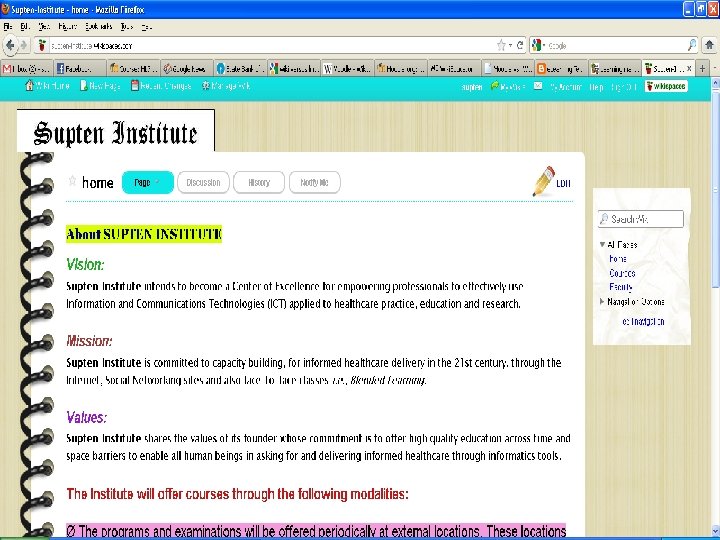
Task: Switch to the Wikipedia Moodle tab
Action: point(347,68)
